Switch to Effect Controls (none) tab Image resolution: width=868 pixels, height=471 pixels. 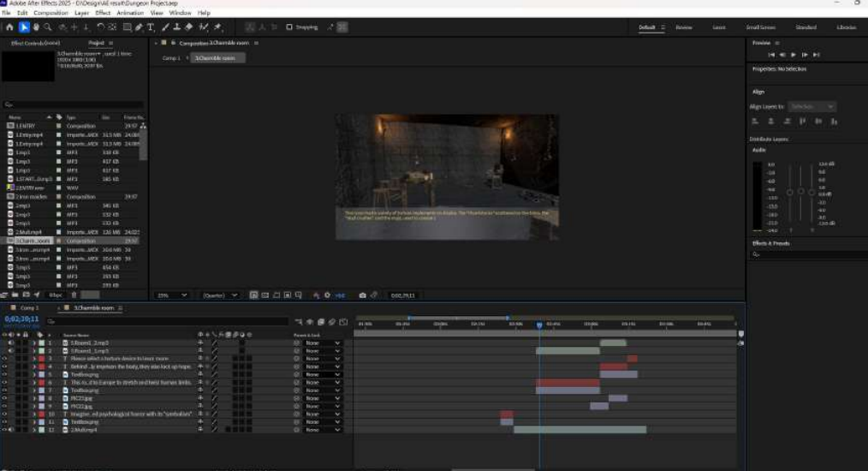coord(35,43)
